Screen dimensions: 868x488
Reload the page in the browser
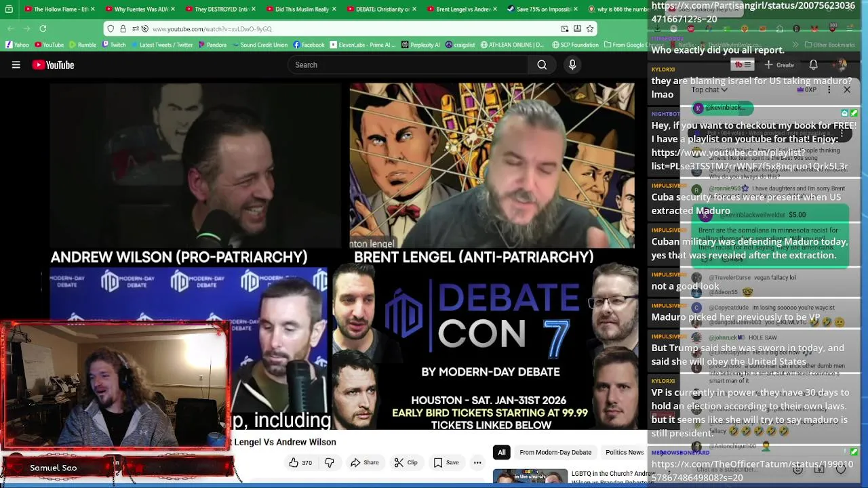[43, 28]
